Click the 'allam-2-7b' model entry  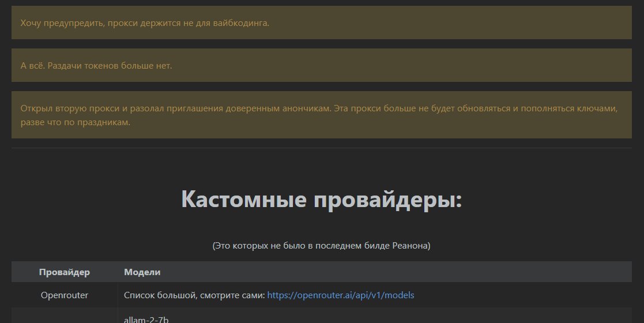click(146, 319)
